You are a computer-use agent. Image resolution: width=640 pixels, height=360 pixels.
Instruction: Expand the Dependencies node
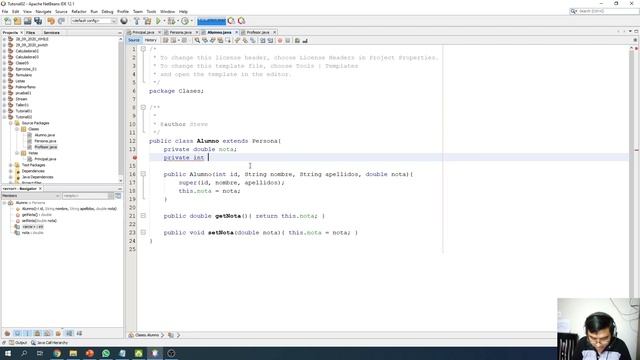(11, 171)
